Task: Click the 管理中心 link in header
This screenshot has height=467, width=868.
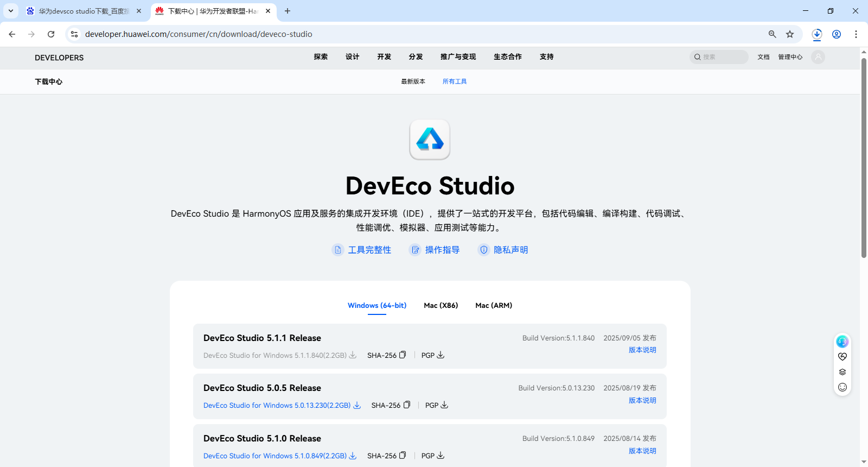Action: click(x=790, y=57)
